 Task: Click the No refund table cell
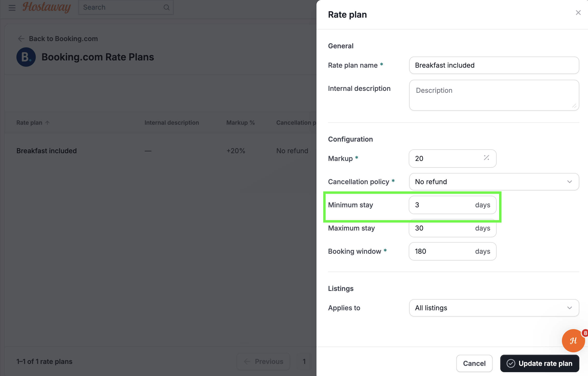click(x=292, y=151)
